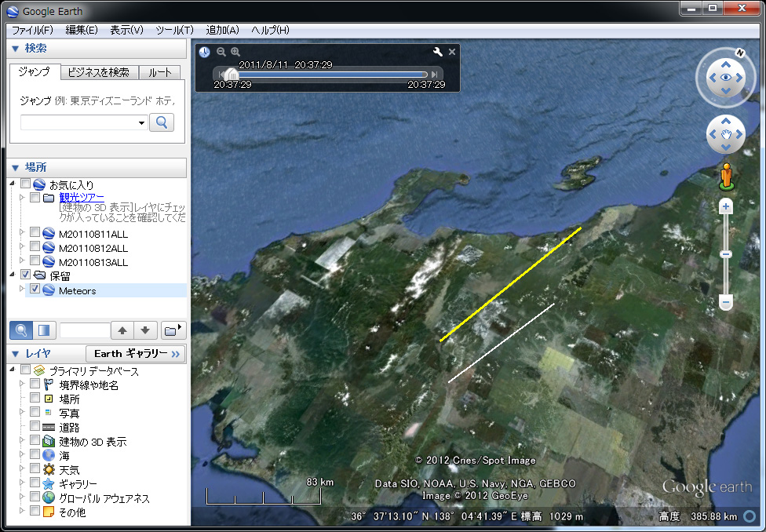
Task: Toggle the 道路 layer checkbox
Action: pyautogui.click(x=35, y=427)
